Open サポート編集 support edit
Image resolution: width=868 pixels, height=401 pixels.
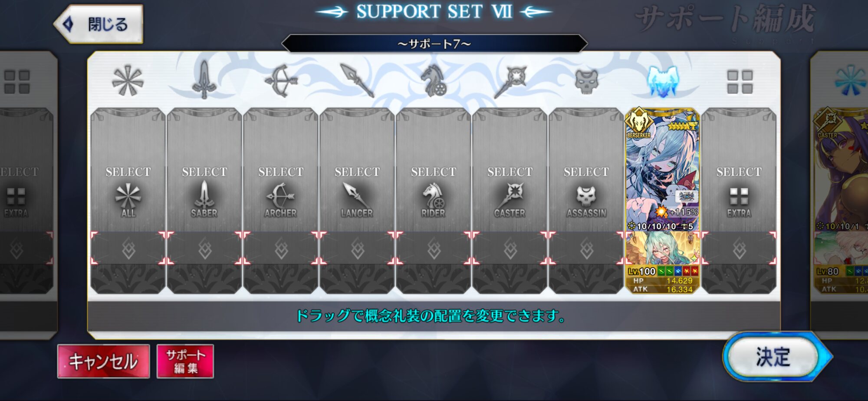point(185,361)
